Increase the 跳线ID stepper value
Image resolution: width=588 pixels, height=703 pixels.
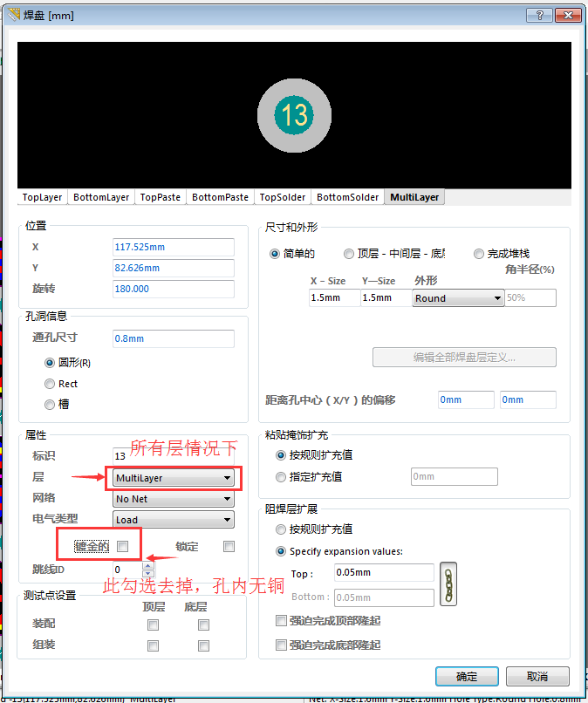(147, 565)
